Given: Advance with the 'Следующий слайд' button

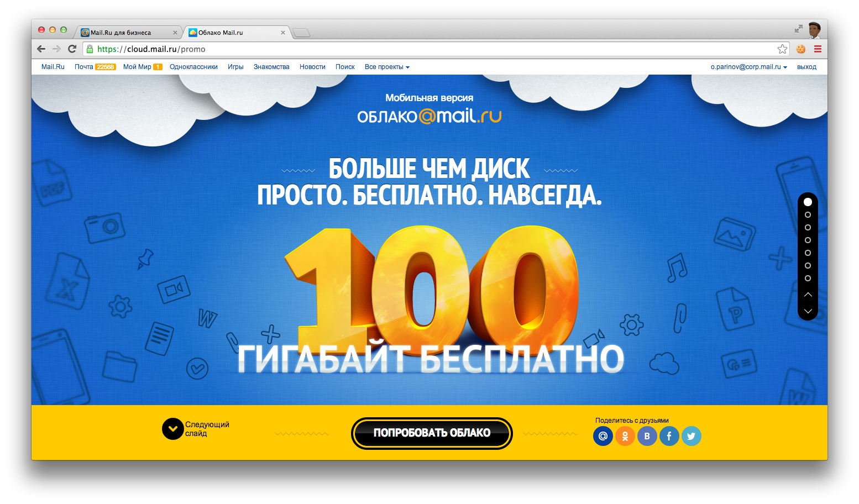Looking at the screenshot, I should point(196,429).
